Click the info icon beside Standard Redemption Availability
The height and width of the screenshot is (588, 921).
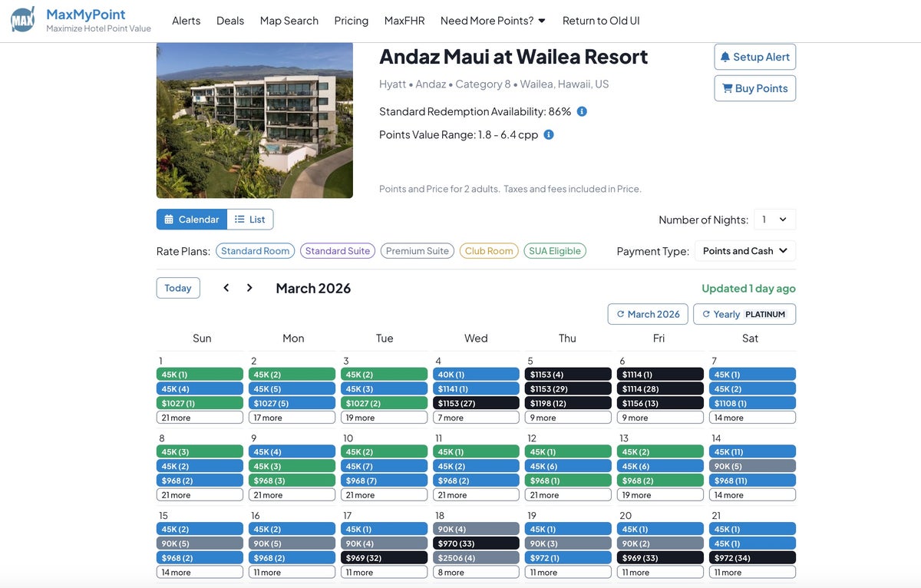point(582,111)
